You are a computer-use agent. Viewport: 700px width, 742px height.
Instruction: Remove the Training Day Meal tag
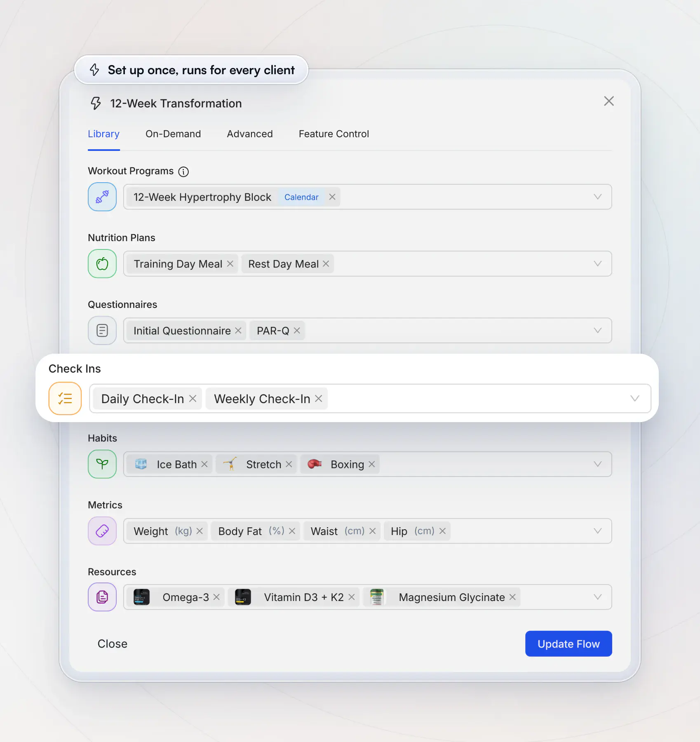click(230, 264)
